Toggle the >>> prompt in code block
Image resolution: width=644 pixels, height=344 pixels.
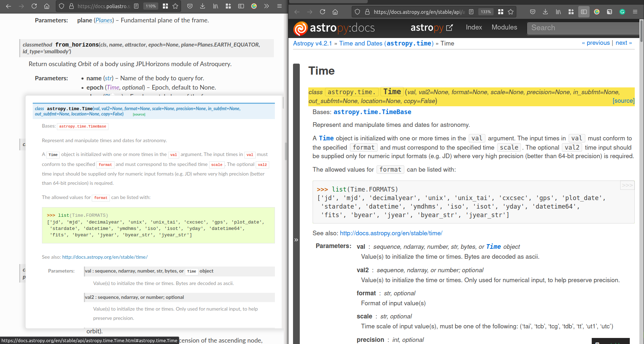627,186
